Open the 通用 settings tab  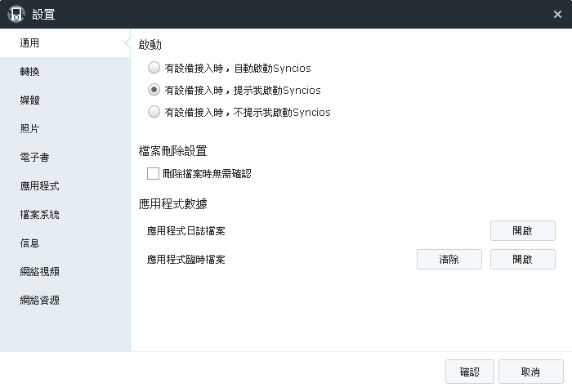point(30,43)
